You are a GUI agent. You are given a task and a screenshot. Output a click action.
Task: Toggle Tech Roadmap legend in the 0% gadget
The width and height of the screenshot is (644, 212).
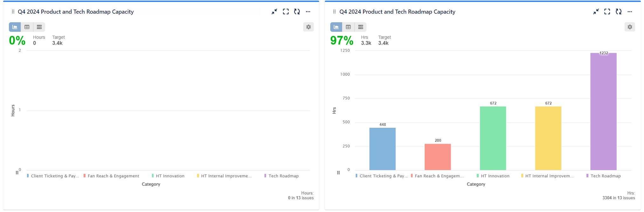pyautogui.click(x=282, y=176)
